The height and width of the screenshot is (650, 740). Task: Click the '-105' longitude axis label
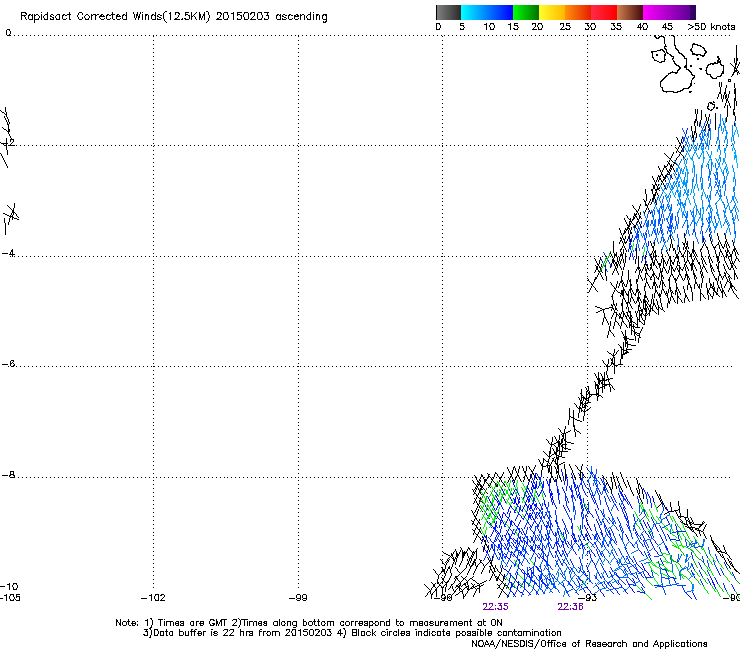point(10,598)
